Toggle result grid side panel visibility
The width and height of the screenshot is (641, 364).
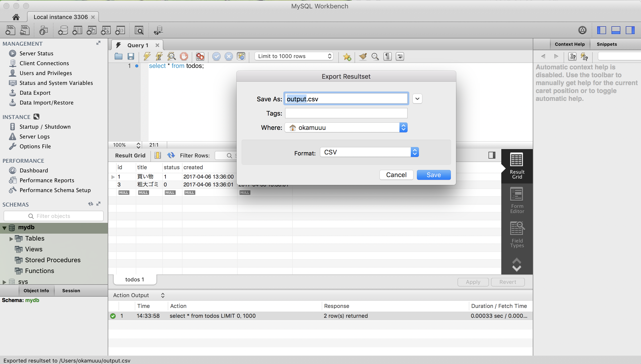click(492, 155)
